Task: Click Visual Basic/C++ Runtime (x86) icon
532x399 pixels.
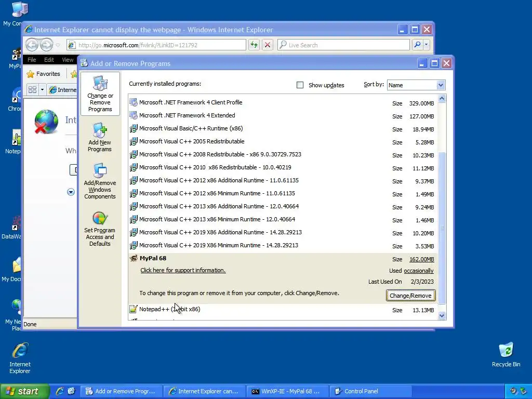Action: click(134, 129)
